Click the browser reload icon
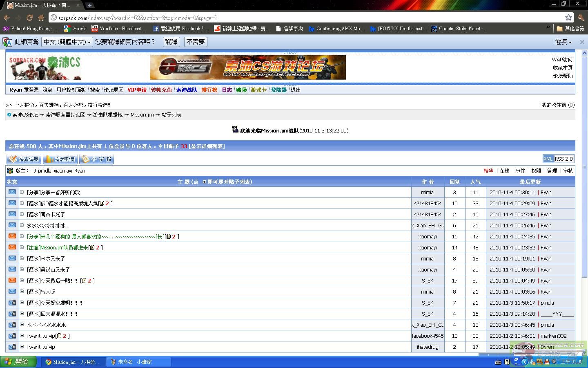The width and height of the screenshot is (588, 368). click(x=29, y=18)
